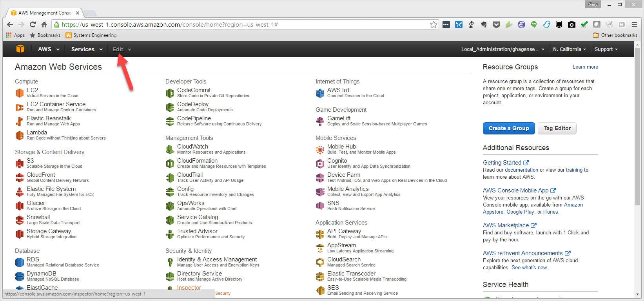Click the CloudWatch icon

click(x=170, y=149)
